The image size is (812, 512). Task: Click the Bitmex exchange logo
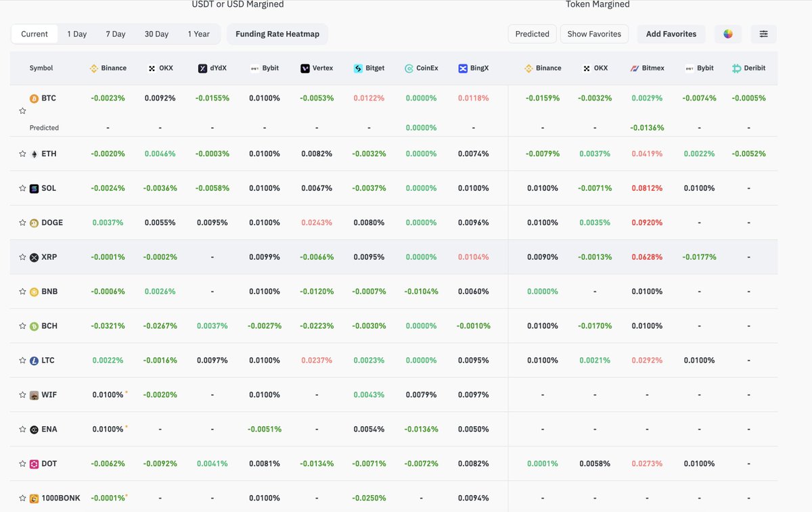point(635,68)
